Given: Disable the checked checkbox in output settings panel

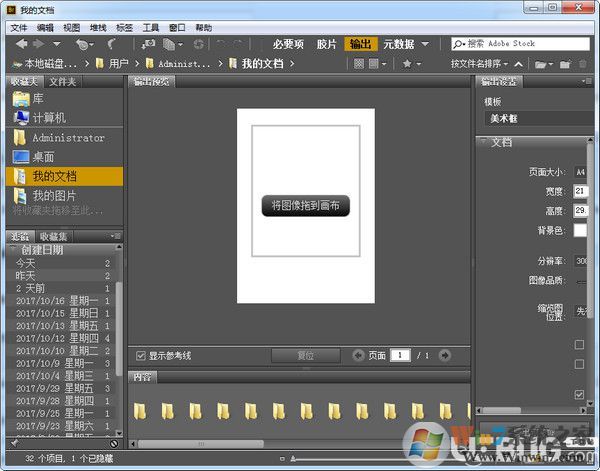Looking at the screenshot, I should click(579, 395).
